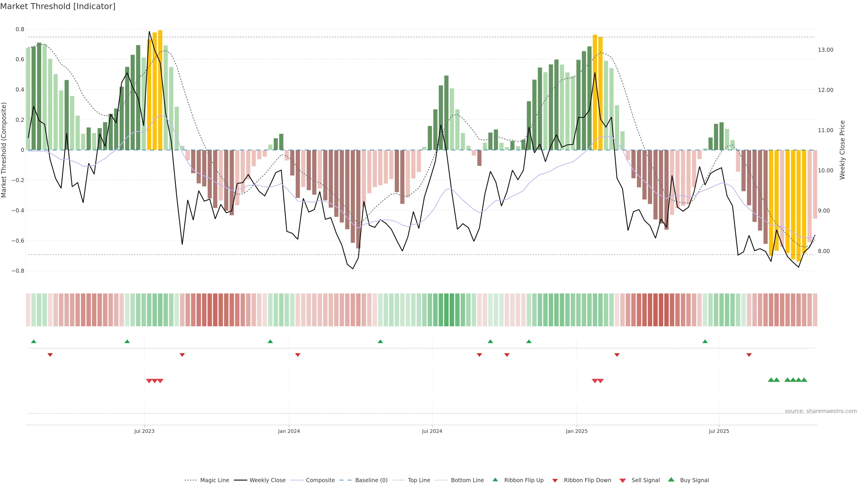
Task: Click the last Ribbon Flip Up marker before Jul 2025
Action: [x=705, y=342]
